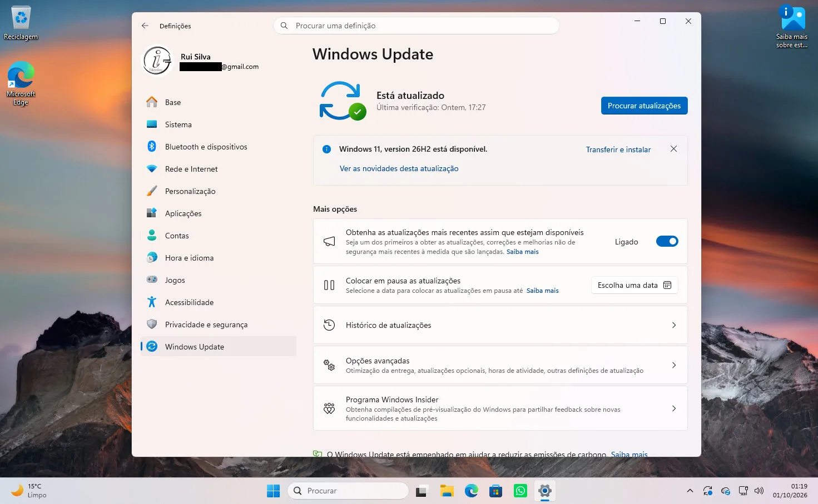The image size is (818, 504).
Task: Open 'Jogos' settings
Action: pos(219,280)
